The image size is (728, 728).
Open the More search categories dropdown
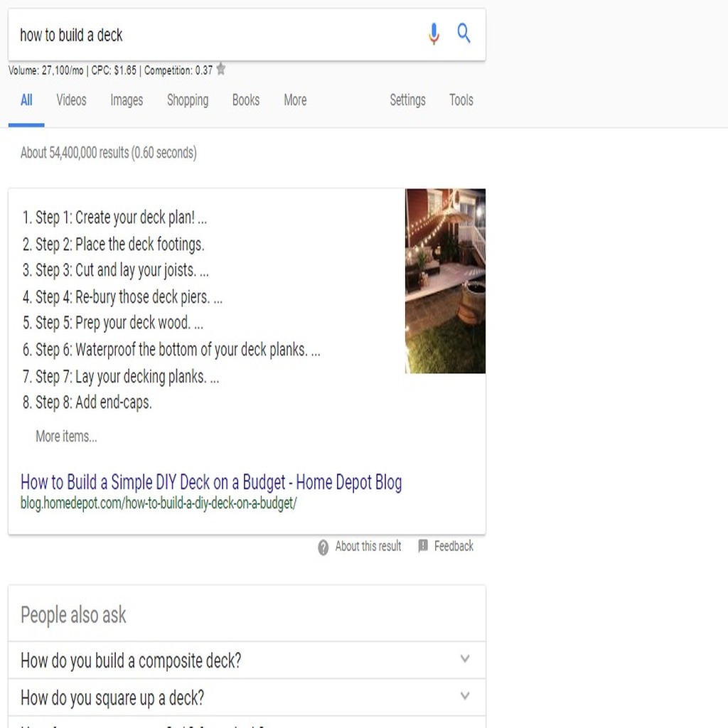click(x=295, y=100)
